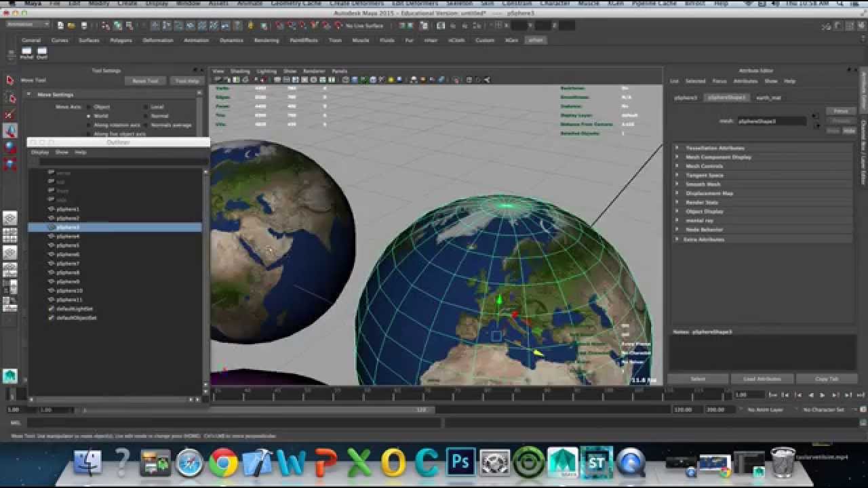Click the Outl shelf icon
The width and height of the screenshot is (868, 488).
(42, 52)
